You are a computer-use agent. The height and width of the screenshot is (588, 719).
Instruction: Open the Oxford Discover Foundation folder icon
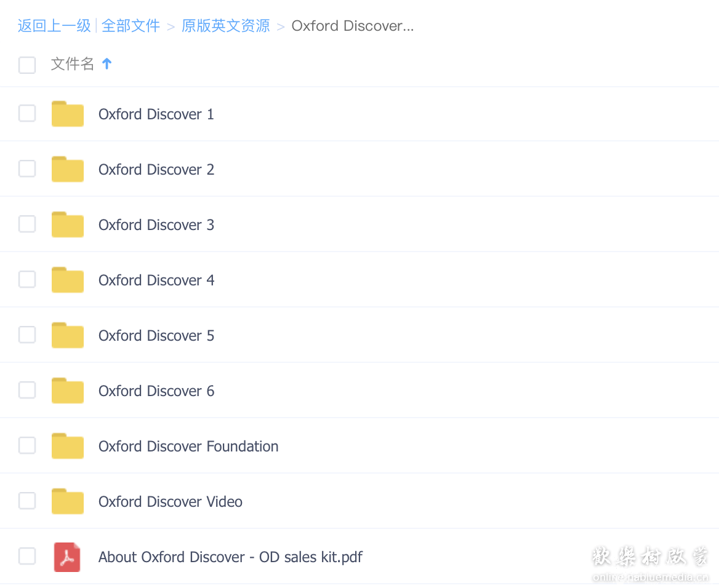[68, 446]
